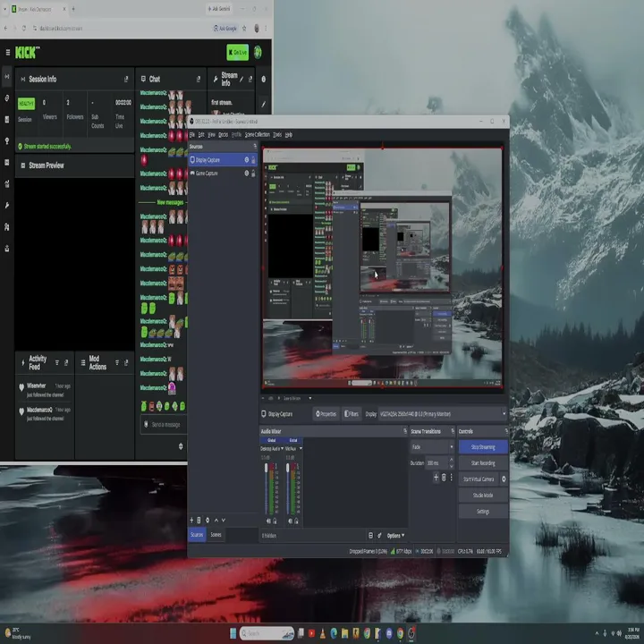Open the Scene Collection menu in OBS
The height and width of the screenshot is (644, 644).
(258, 135)
